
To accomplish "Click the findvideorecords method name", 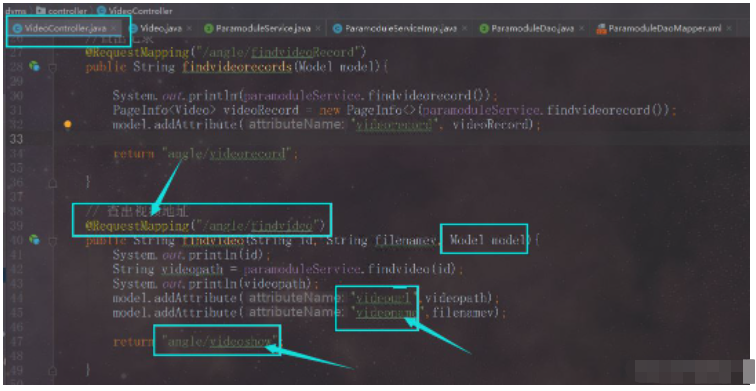I will tap(237, 67).
